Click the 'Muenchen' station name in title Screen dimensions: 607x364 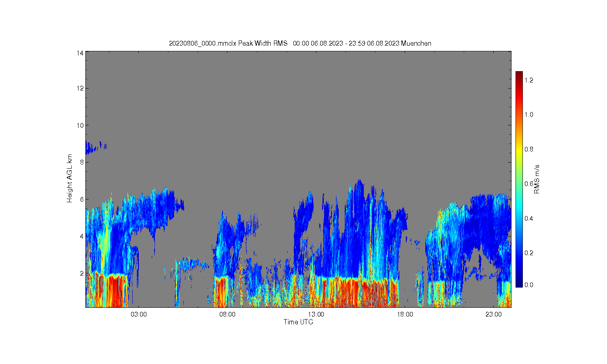pyautogui.click(x=416, y=43)
